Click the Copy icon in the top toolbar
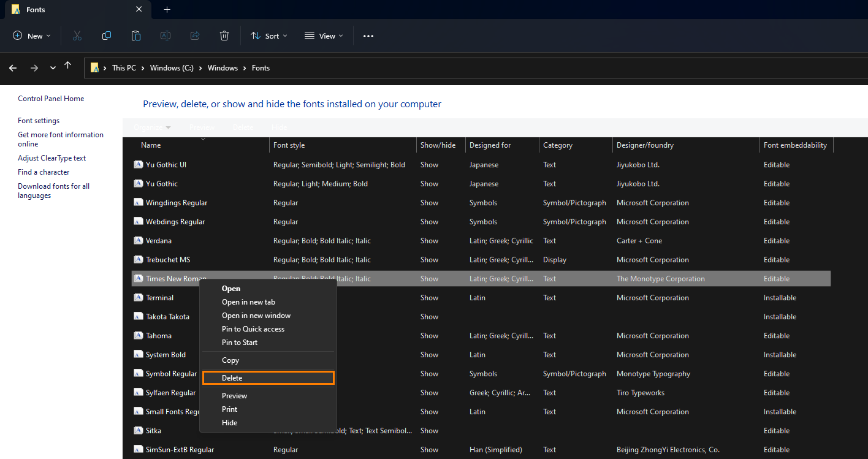 [x=107, y=36]
